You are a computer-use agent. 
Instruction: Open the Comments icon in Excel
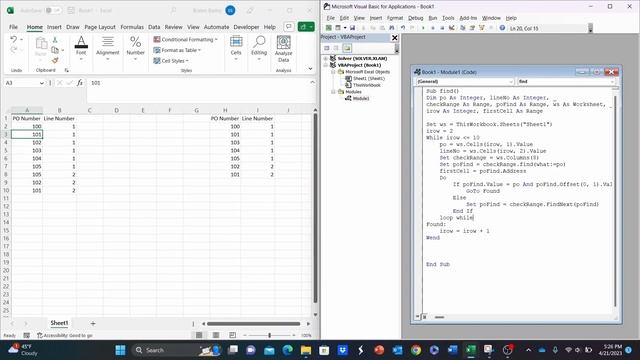[x=289, y=27]
